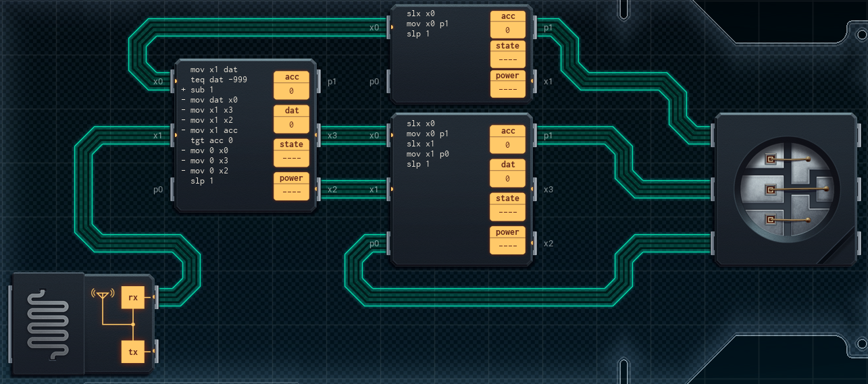Click the antenna symbol on the radio module

[102, 295]
